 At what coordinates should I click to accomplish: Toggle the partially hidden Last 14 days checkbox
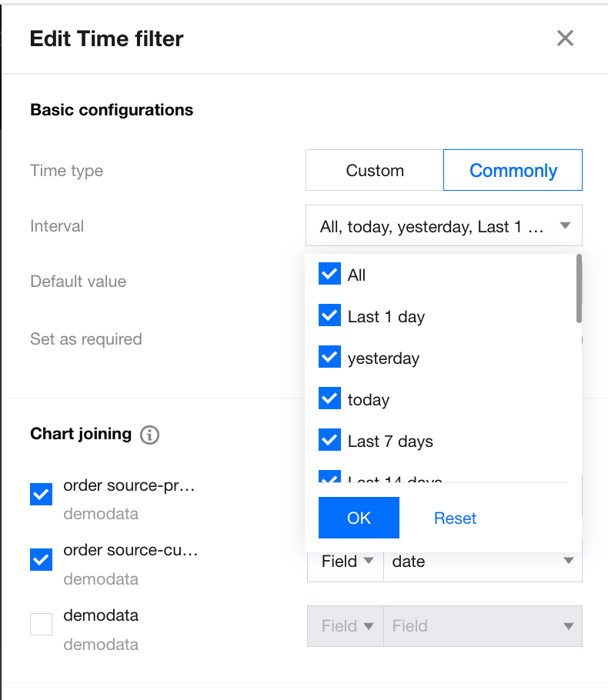[329, 476]
